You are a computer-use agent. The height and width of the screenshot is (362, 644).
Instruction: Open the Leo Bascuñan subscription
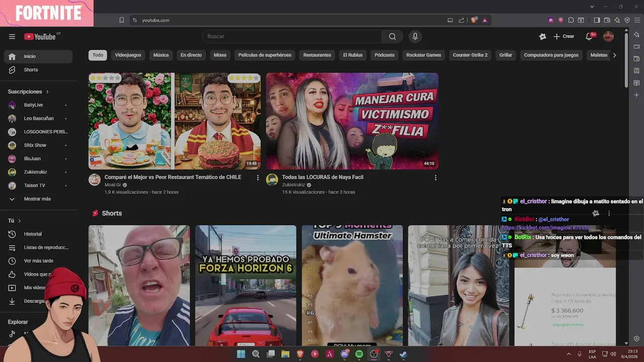tap(38, 119)
